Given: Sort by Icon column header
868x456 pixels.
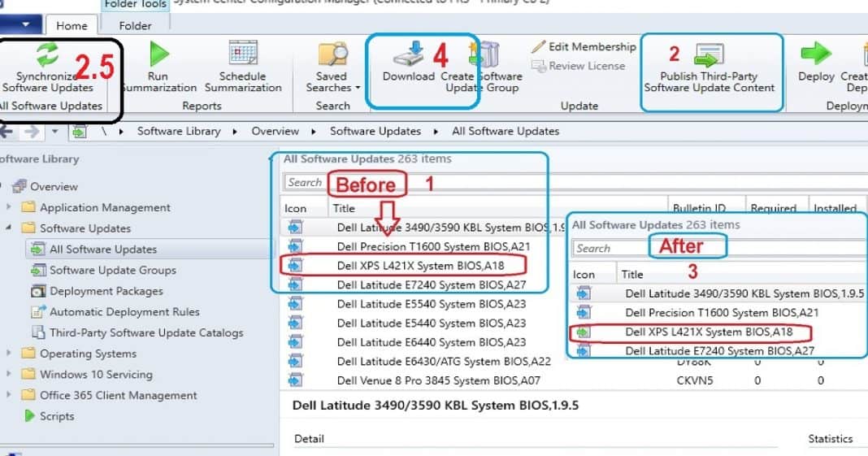Looking at the screenshot, I should (295, 209).
